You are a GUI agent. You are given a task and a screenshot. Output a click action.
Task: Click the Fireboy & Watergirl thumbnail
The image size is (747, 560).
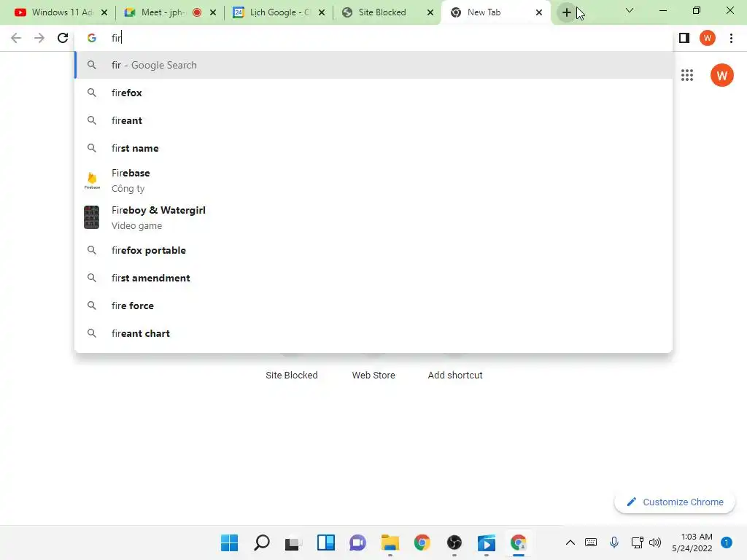tap(91, 217)
